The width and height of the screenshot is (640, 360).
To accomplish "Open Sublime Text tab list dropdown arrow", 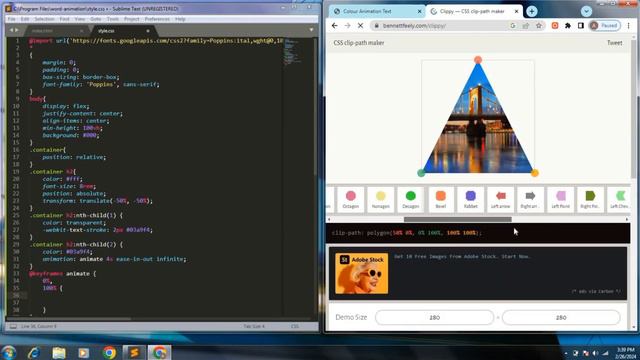I will click(x=311, y=30).
